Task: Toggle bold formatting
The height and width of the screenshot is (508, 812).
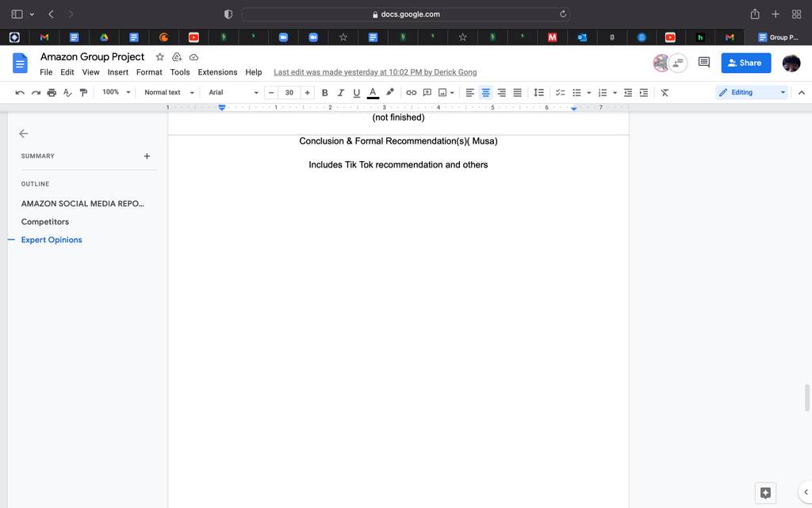Action: [324, 93]
